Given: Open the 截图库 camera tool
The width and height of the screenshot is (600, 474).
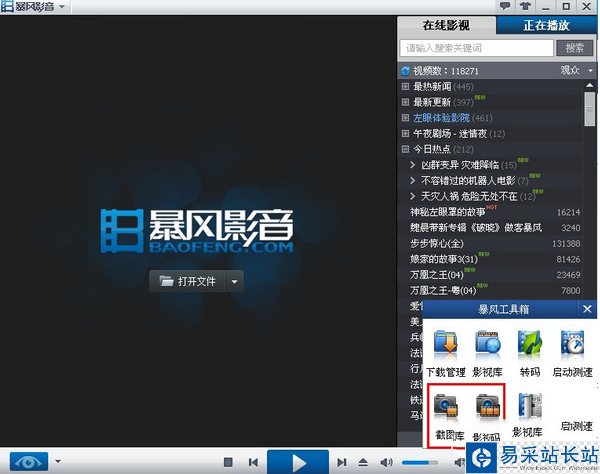Looking at the screenshot, I should [449, 417].
